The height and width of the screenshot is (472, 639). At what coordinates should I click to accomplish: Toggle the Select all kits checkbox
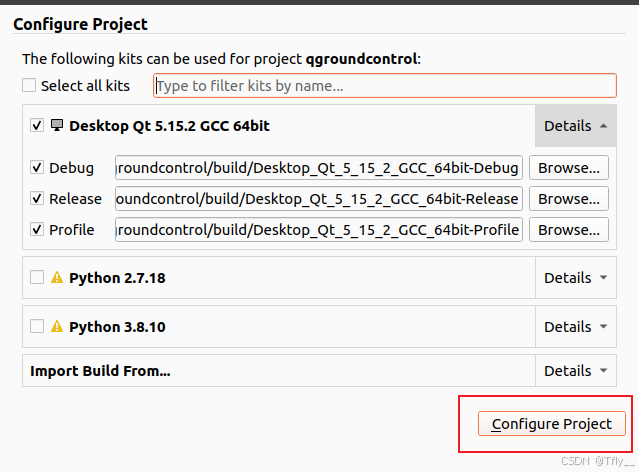tap(29, 86)
